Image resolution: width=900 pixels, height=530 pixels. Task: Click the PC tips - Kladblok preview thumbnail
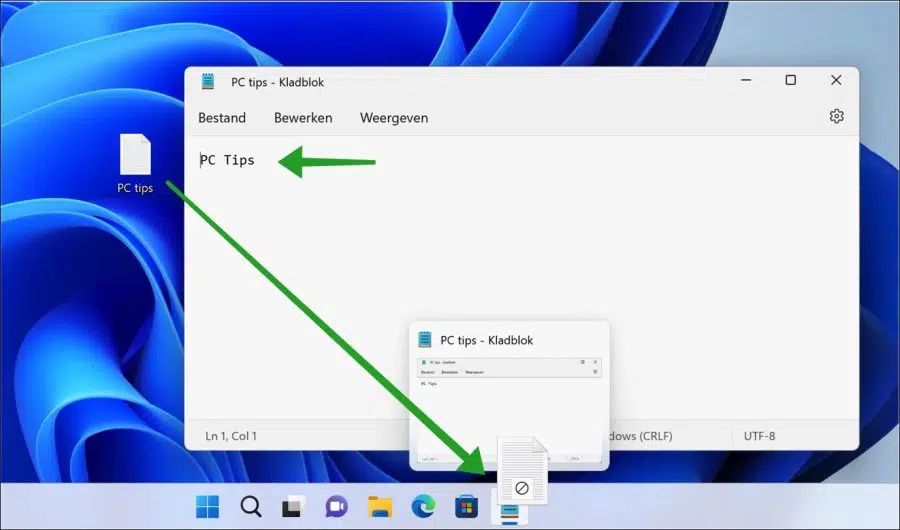pos(509,410)
